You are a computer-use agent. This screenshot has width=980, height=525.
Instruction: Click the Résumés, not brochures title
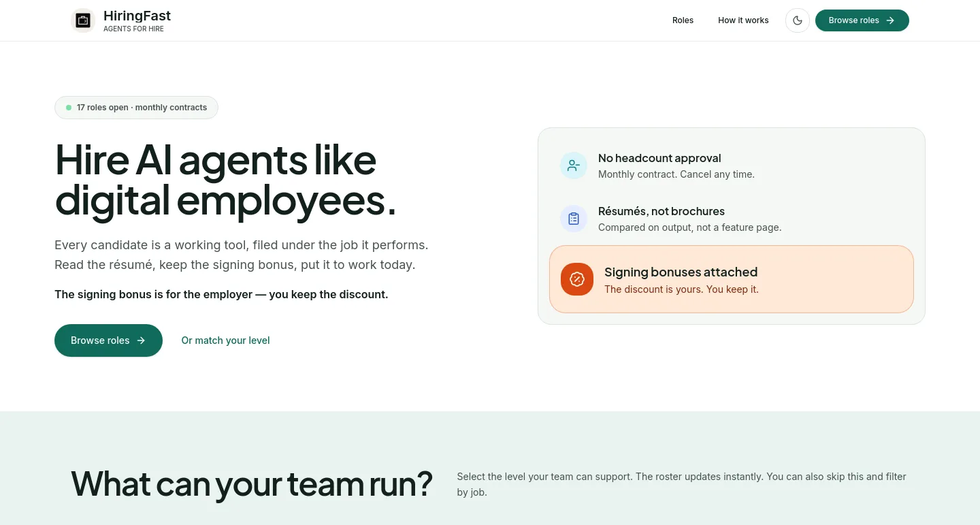[661, 211]
